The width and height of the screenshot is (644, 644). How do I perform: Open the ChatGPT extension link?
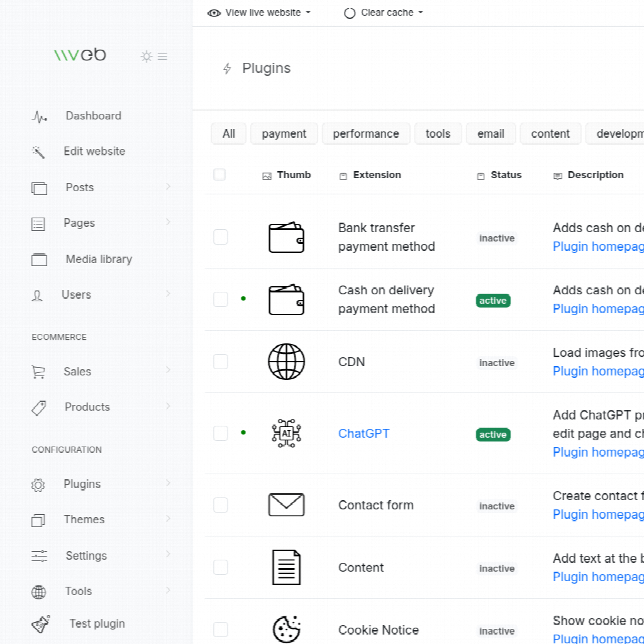(364, 433)
